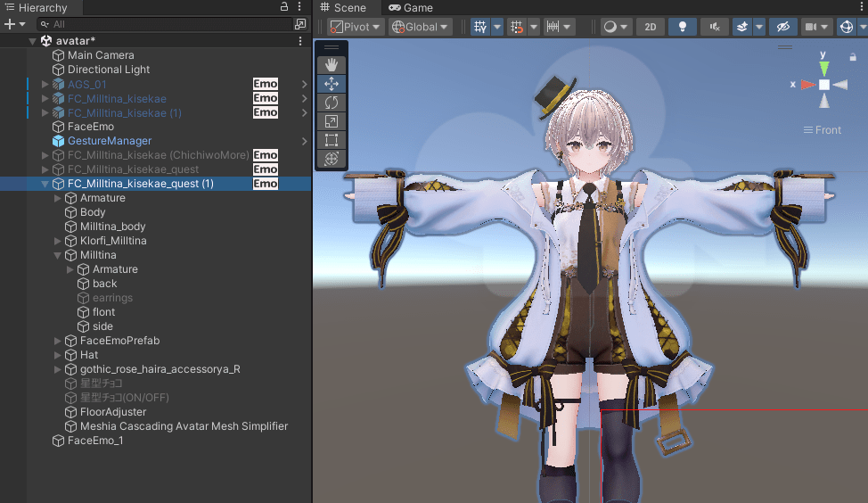Switch to the Scene tab
Viewport: 868px width, 503px height.
point(343,7)
